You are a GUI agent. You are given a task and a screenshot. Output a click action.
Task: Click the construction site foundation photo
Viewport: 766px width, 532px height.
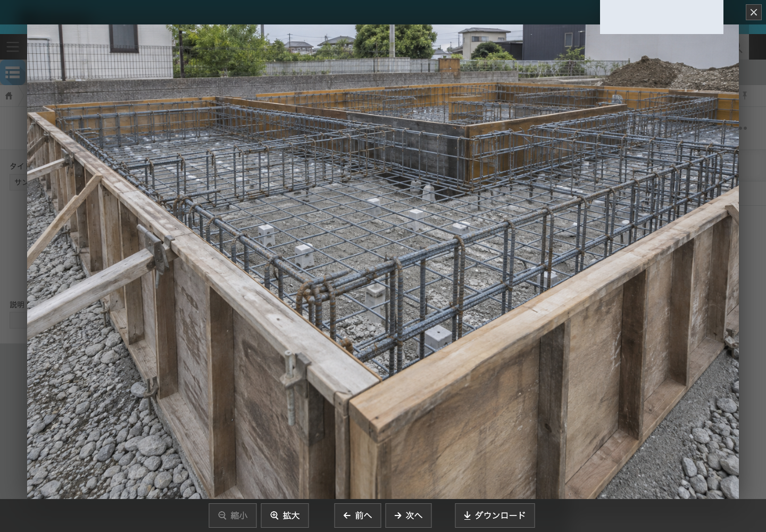(x=383, y=261)
